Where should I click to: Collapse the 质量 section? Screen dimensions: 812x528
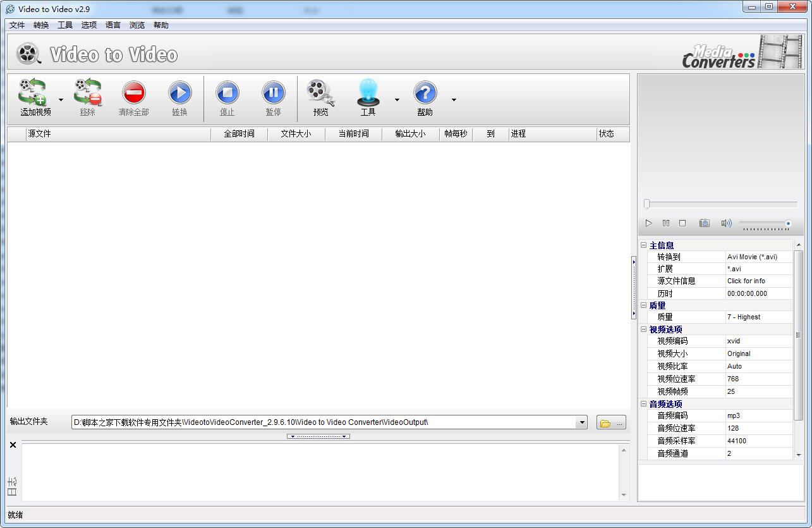coord(643,305)
